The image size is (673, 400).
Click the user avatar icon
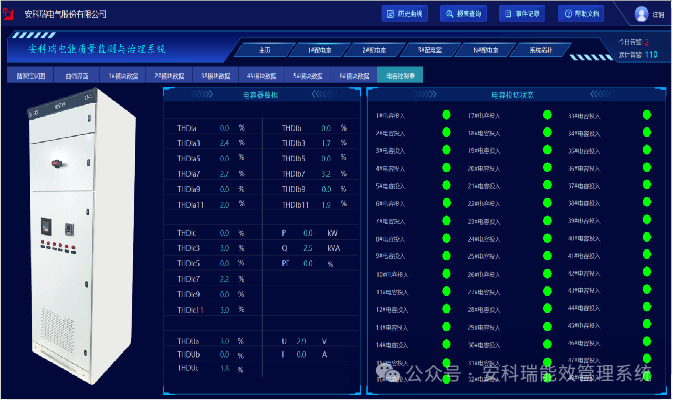pyautogui.click(x=641, y=14)
